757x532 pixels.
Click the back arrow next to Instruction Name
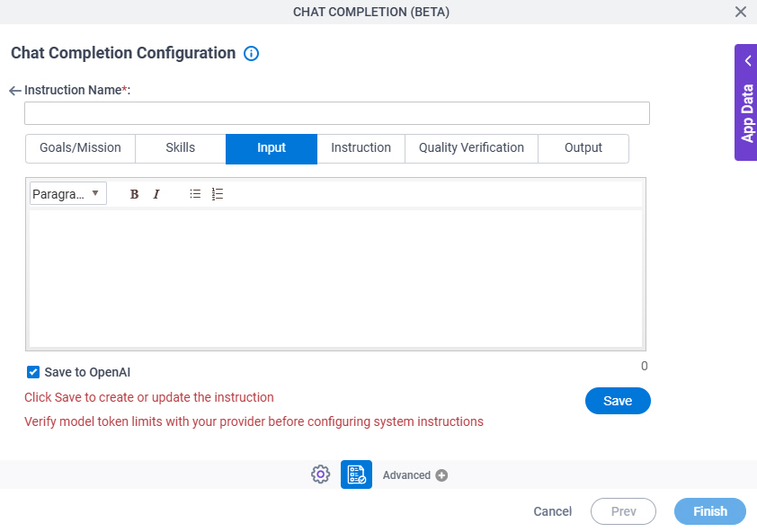click(15, 90)
